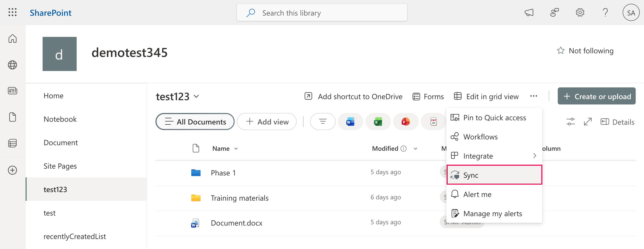Open the Microsoft 365 app launcher waffle
This screenshot has height=249, width=644.
click(12, 12)
